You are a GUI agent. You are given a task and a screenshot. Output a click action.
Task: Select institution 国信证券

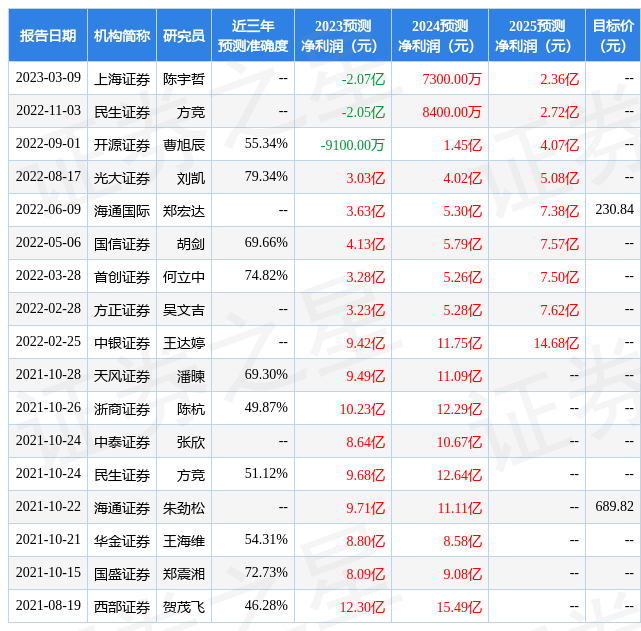[122, 244]
